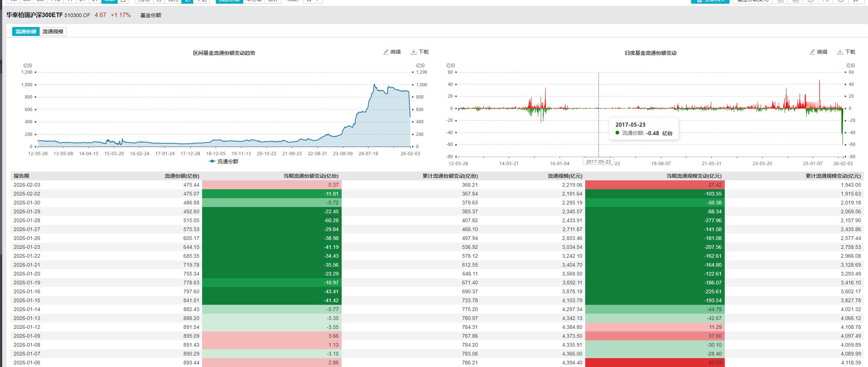Switch to the 流通规模 tab
The width and height of the screenshot is (868, 367).
coord(53,31)
